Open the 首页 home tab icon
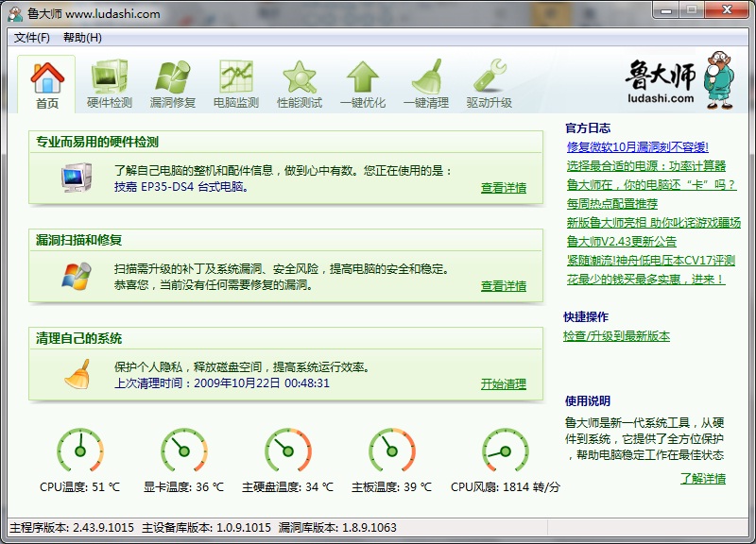Screen dimensions: 756x544 46,77
